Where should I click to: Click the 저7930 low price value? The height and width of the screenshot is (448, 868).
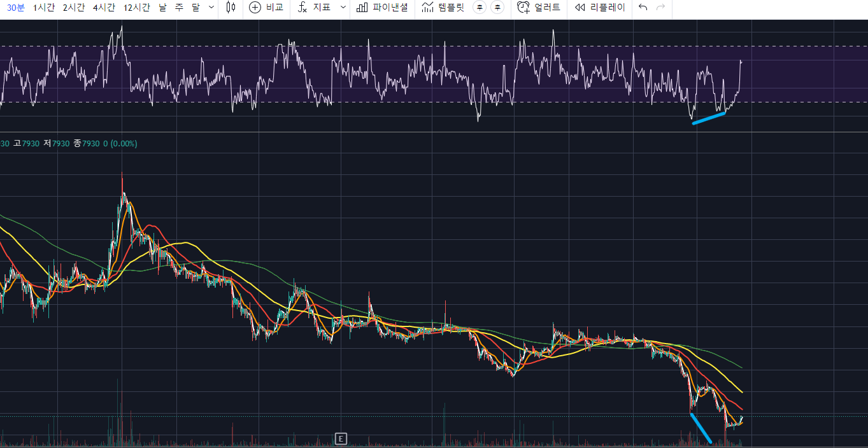pyautogui.click(x=57, y=144)
